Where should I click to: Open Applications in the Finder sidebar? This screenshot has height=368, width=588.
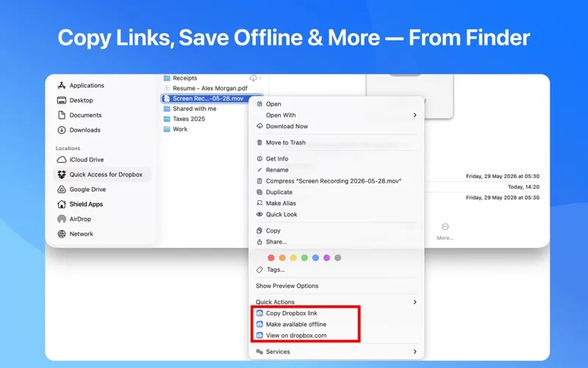(x=81, y=85)
